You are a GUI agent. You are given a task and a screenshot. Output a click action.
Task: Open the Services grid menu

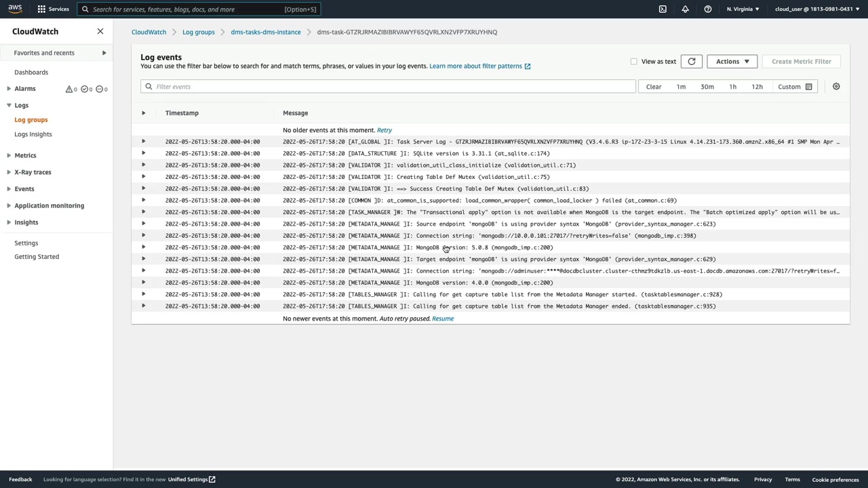pos(53,9)
